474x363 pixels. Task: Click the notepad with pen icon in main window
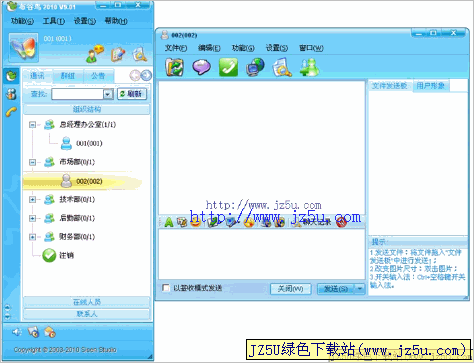(118, 55)
